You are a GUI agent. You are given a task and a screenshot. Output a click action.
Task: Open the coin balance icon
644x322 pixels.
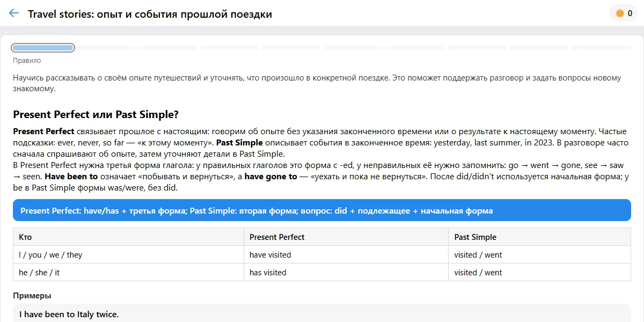click(620, 13)
